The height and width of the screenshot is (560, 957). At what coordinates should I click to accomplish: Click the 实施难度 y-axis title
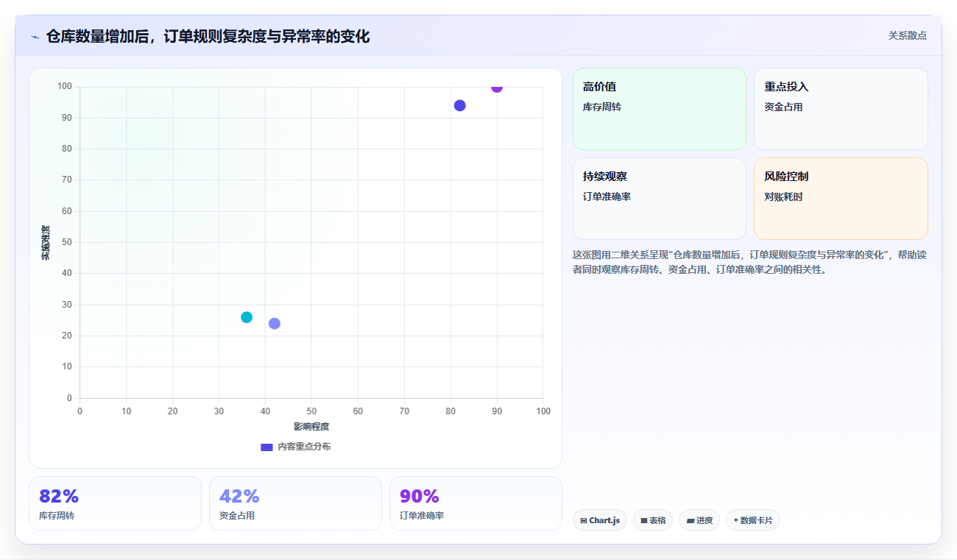coord(46,243)
